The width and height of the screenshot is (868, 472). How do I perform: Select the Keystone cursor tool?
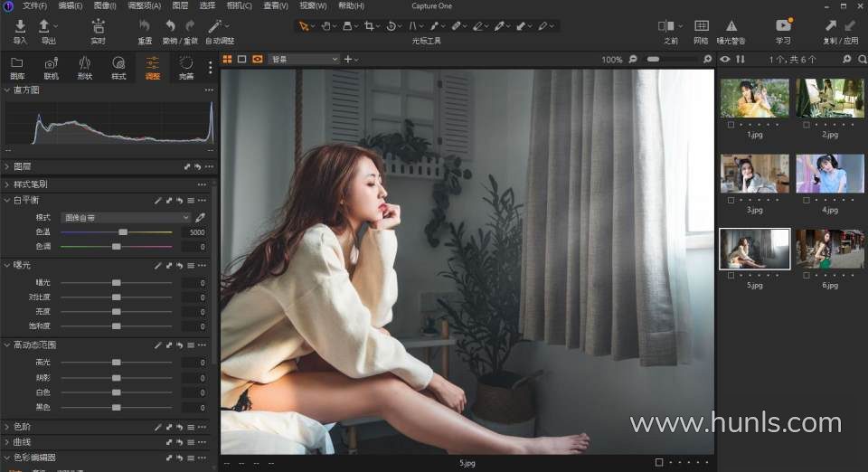pos(412,26)
